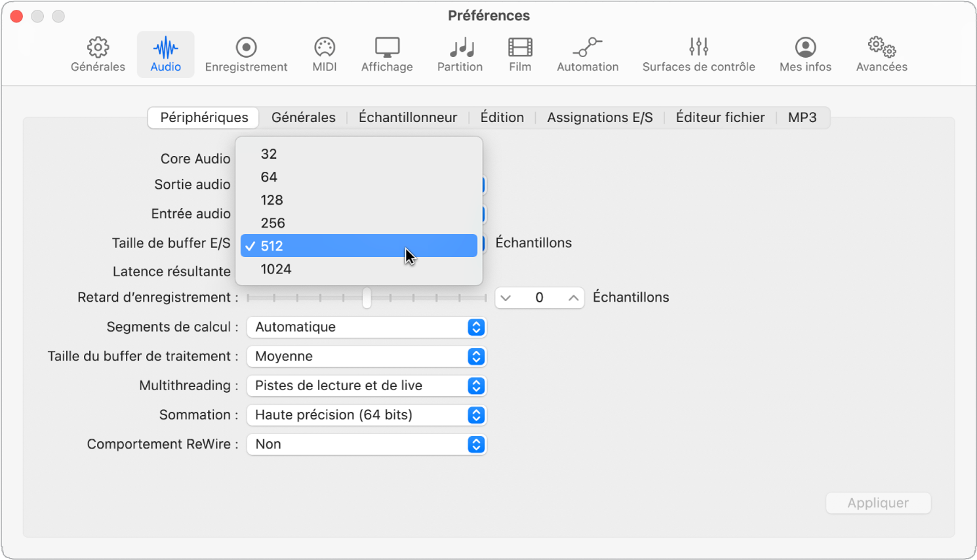Switch to the Éditeur fichier tab
The height and width of the screenshot is (560, 977).
(720, 117)
